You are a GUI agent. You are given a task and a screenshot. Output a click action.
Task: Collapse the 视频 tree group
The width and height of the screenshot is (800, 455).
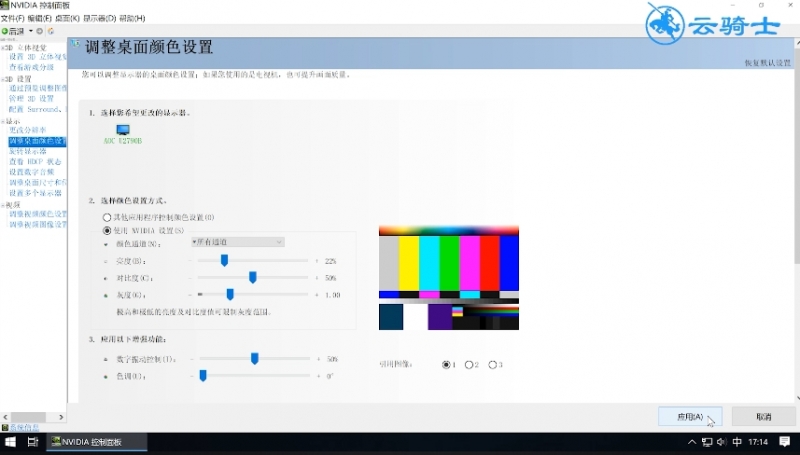tap(3, 205)
